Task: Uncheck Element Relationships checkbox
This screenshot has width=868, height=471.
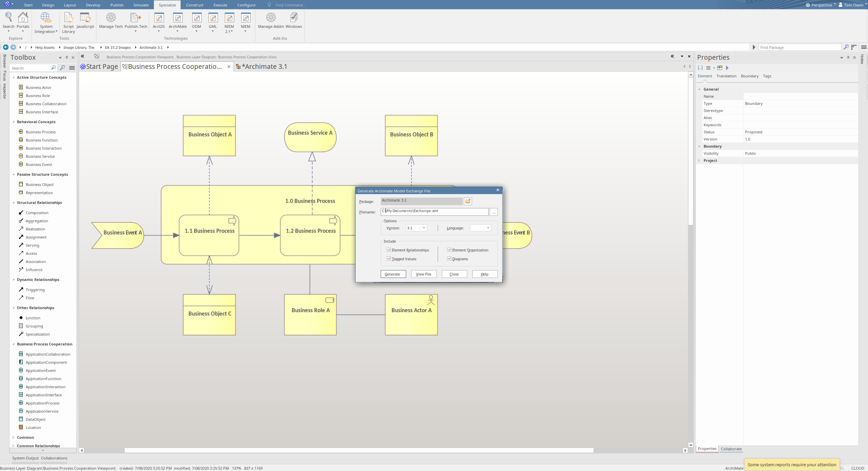Action: 389,250
